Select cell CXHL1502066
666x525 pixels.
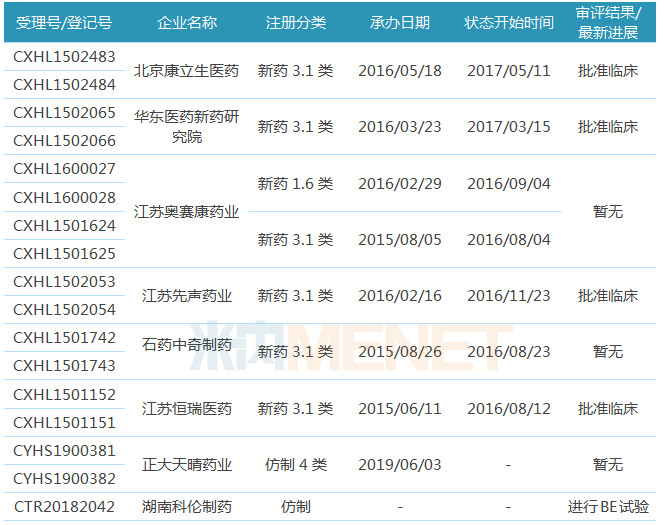point(64,141)
